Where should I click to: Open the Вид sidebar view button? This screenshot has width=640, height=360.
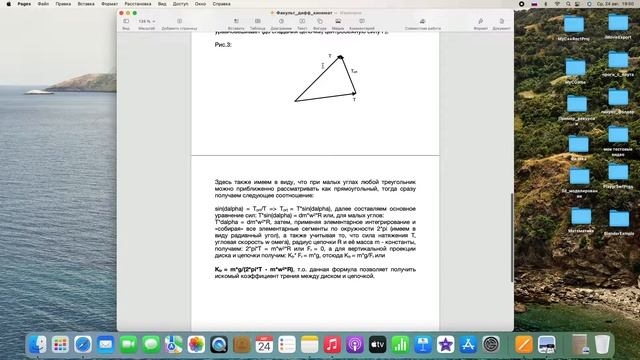126,21
